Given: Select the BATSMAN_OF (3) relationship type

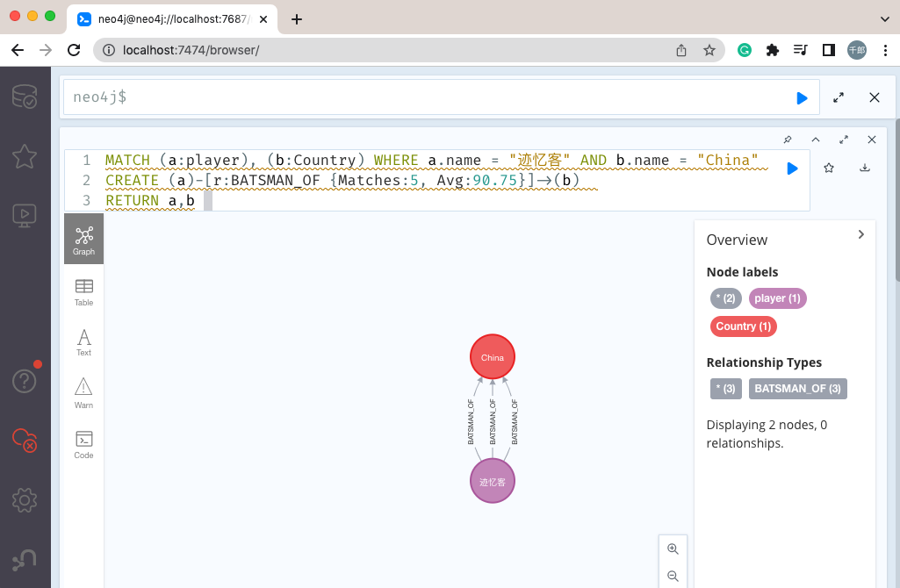Looking at the screenshot, I should point(798,389).
